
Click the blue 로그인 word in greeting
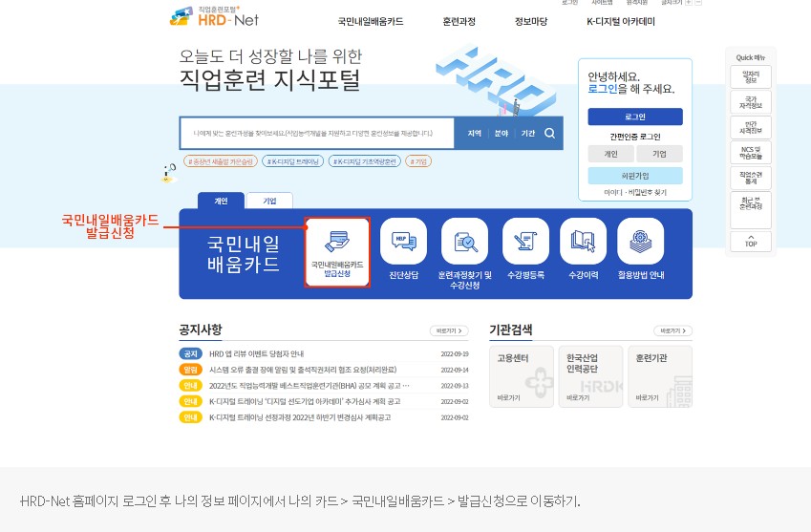coord(603,89)
